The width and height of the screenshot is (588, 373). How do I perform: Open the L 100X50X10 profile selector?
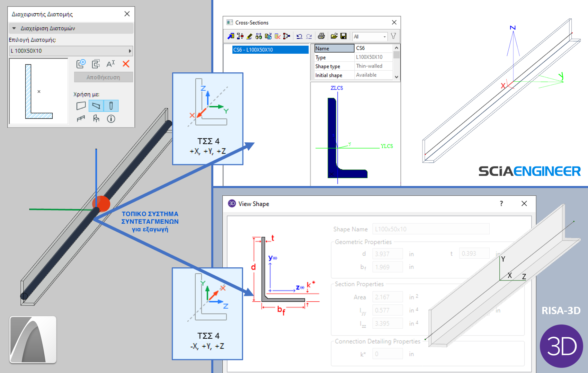pyautogui.click(x=71, y=51)
